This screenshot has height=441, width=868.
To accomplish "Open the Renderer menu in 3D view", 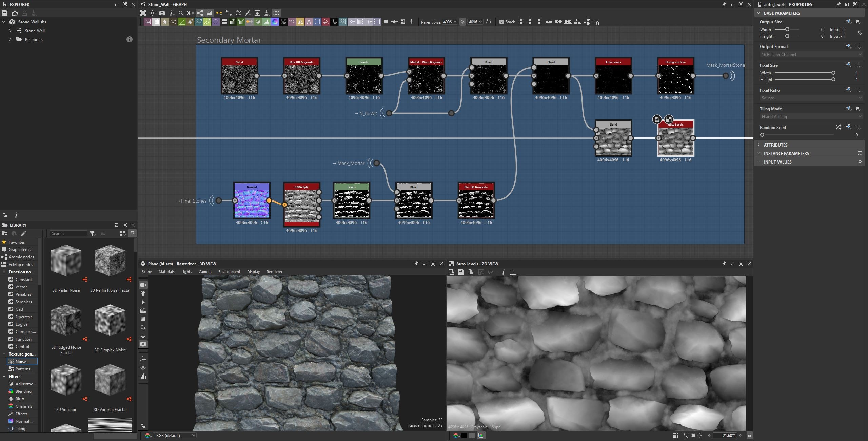I will (274, 272).
